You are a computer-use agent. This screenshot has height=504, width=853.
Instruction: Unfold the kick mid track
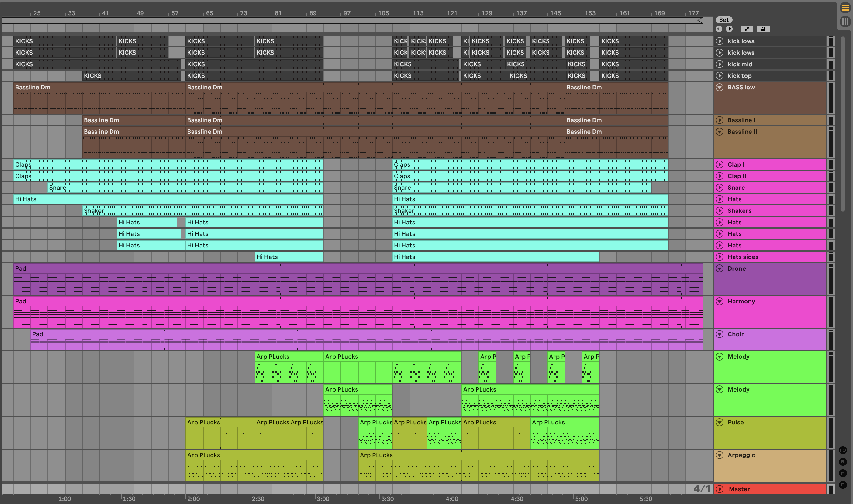coord(720,64)
